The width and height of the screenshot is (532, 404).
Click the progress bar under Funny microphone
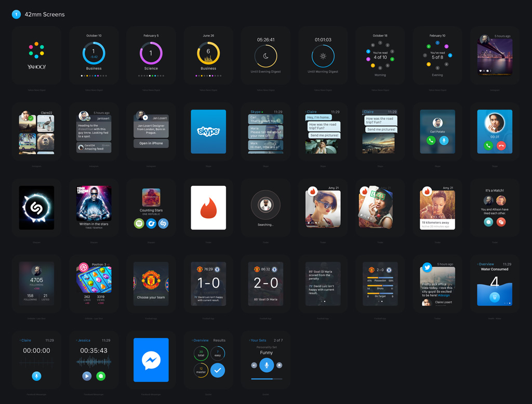(x=266, y=379)
